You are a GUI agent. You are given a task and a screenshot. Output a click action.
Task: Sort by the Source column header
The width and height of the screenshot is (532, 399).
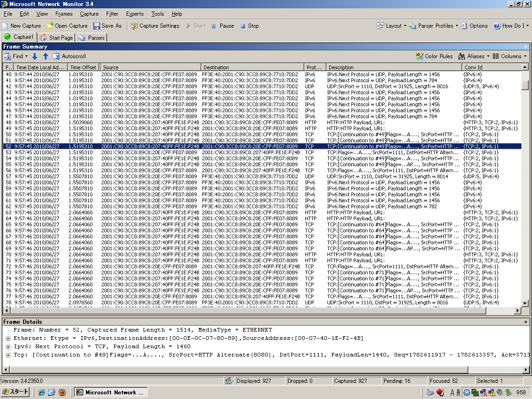[151, 67]
